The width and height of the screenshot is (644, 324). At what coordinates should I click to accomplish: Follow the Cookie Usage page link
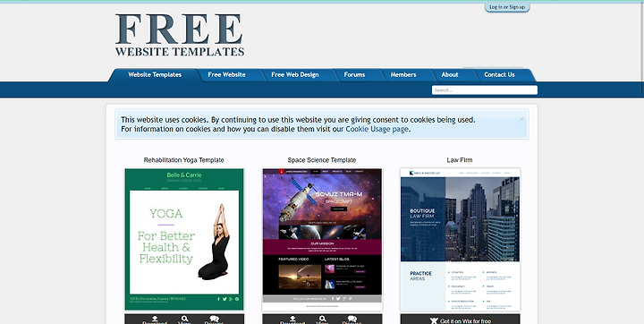click(x=377, y=129)
